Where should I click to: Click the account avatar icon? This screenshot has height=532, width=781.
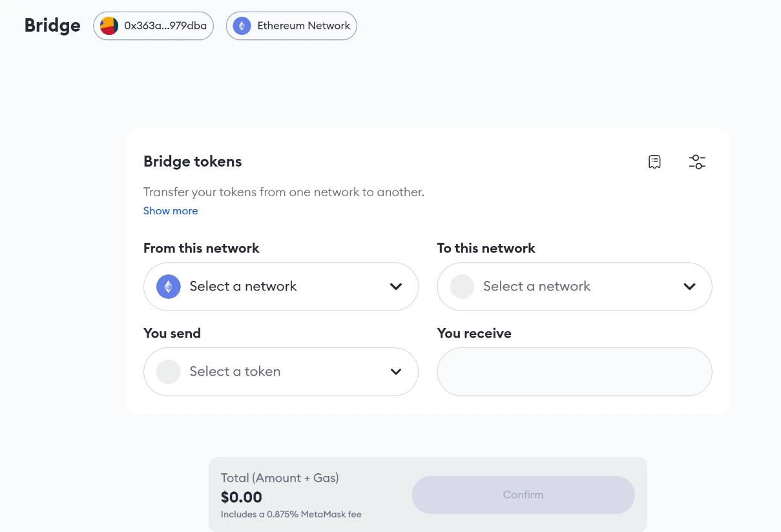click(109, 26)
